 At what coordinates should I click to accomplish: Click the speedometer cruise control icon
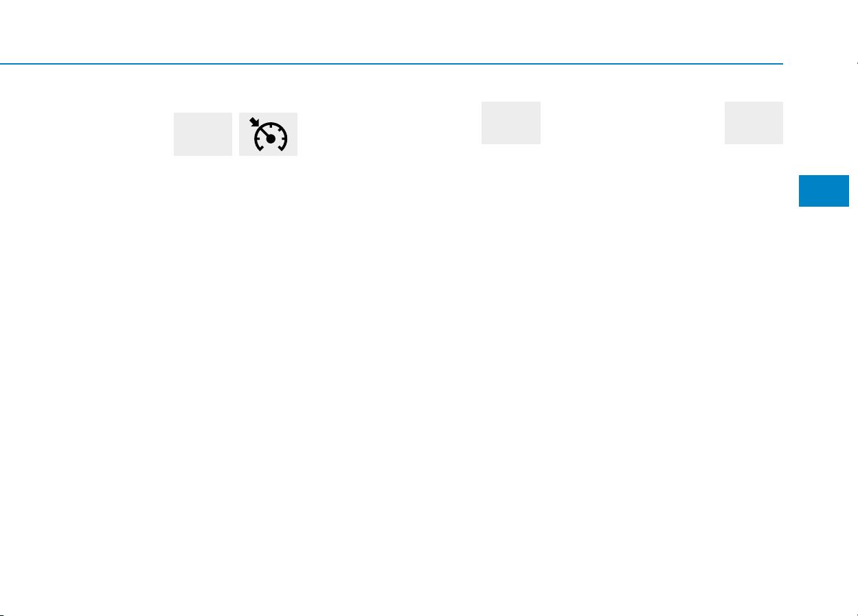pos(268,134)
